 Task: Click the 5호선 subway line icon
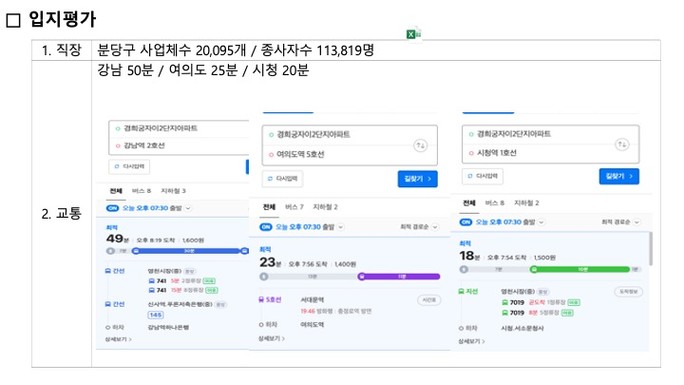[261, 300]
